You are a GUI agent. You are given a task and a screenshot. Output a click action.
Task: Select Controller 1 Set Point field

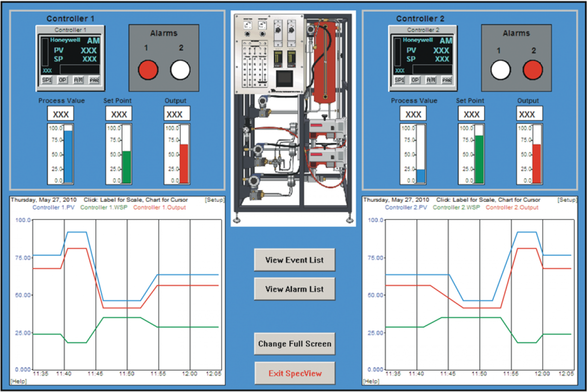pos(119,114)
